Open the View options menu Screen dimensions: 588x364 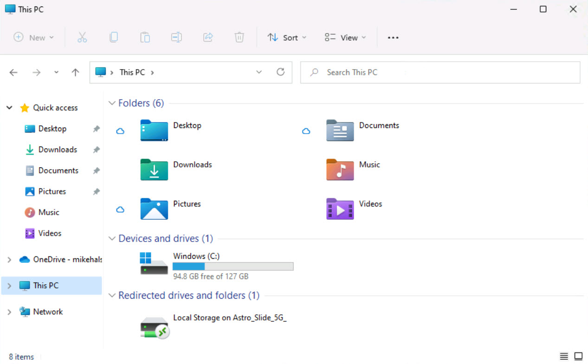click(345, 38)
